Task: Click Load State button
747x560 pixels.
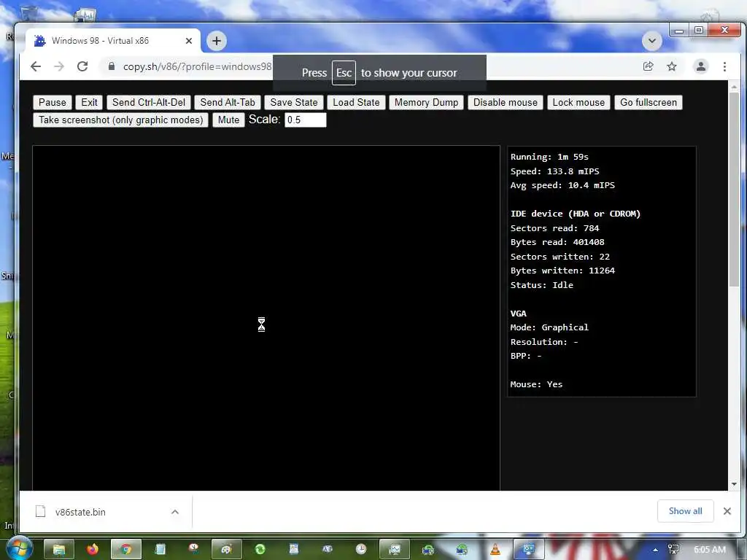Action: pos(356,102)
